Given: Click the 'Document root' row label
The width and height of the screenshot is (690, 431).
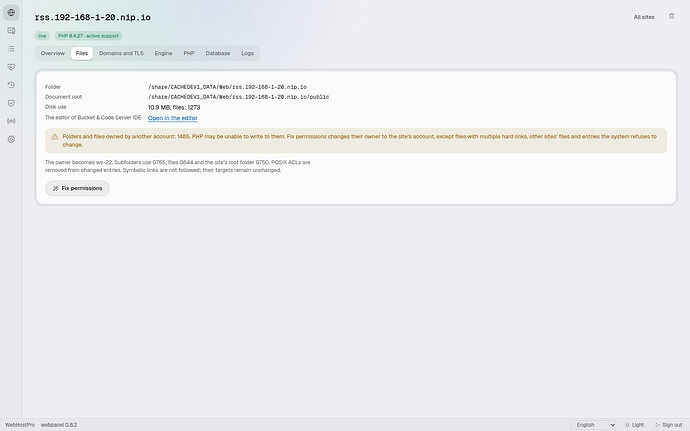Looking at the screenshot, I should point(63,97).
